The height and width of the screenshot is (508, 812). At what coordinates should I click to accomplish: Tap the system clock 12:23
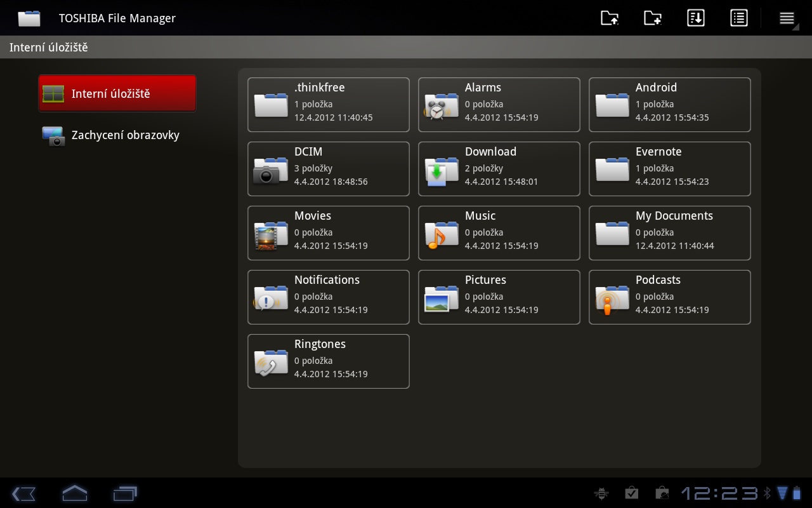tap(719, 493)
